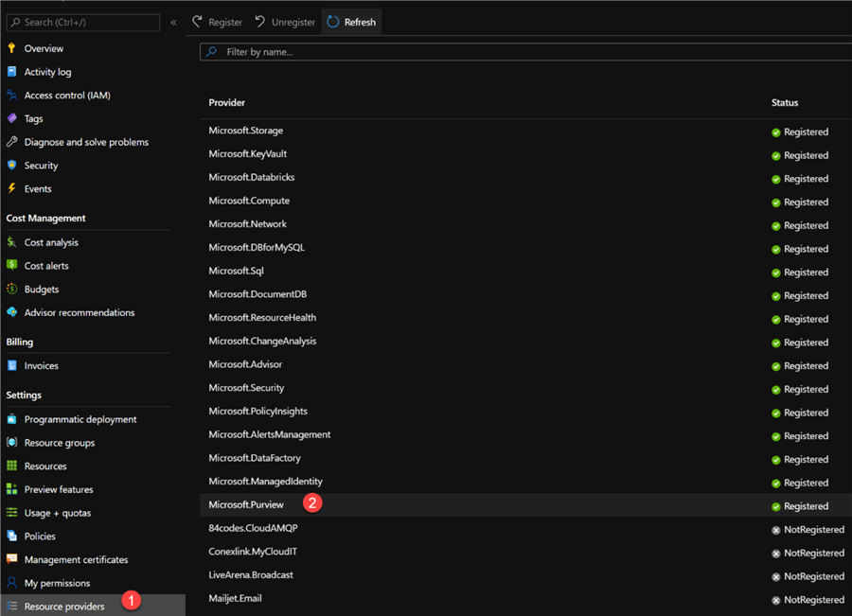Open Resource providers menu item
Screen dimensions: 852x616
tap(64, 607)
